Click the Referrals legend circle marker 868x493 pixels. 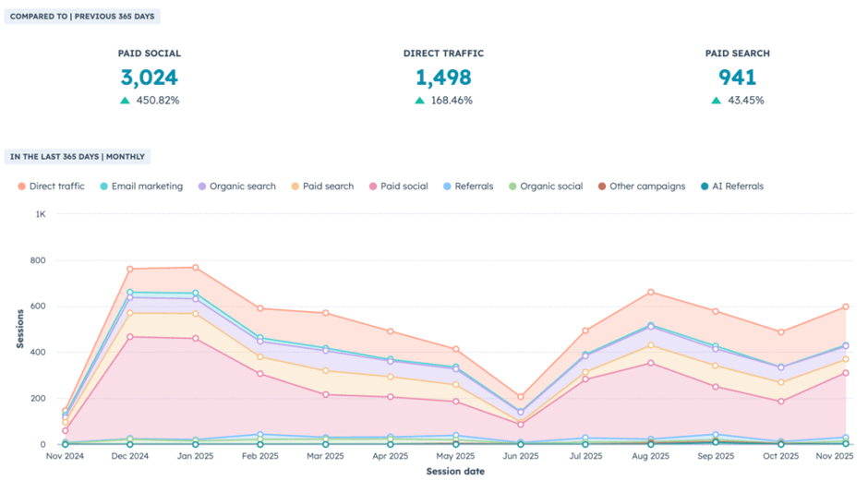pyautogui.click(x=447, y=186)
